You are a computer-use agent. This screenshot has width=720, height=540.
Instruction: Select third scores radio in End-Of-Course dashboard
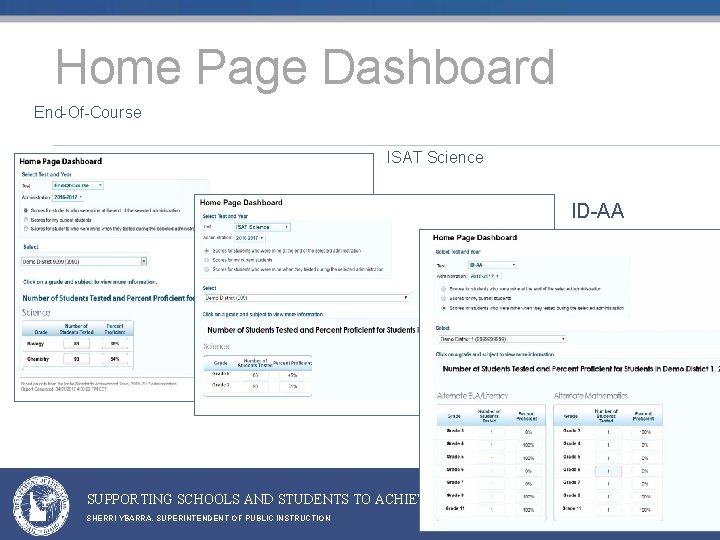point(26,229)
